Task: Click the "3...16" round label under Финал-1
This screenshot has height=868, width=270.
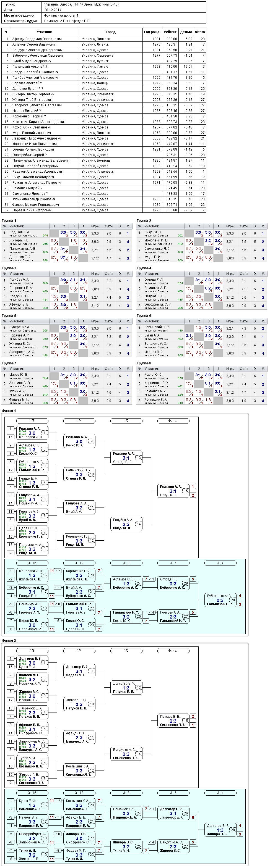Action: [x=32, y=563]
